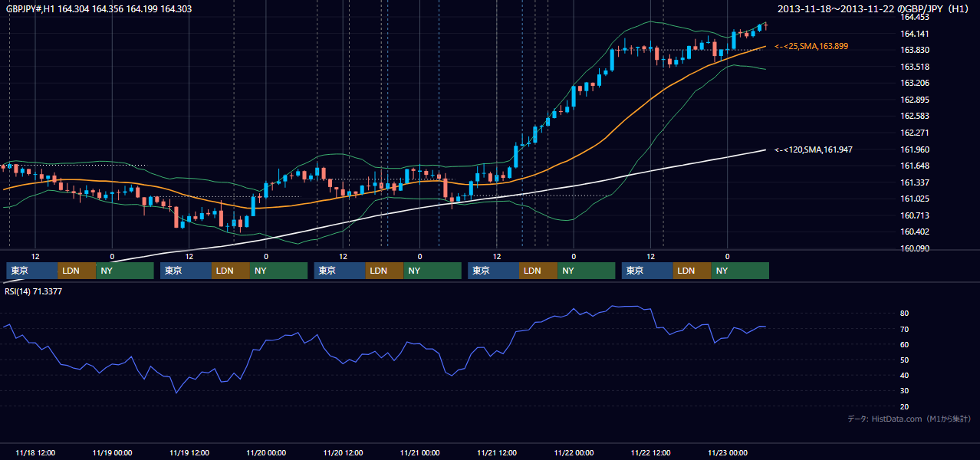
Task: Click price axis value 160.090
Action: [x=915, y=248]
